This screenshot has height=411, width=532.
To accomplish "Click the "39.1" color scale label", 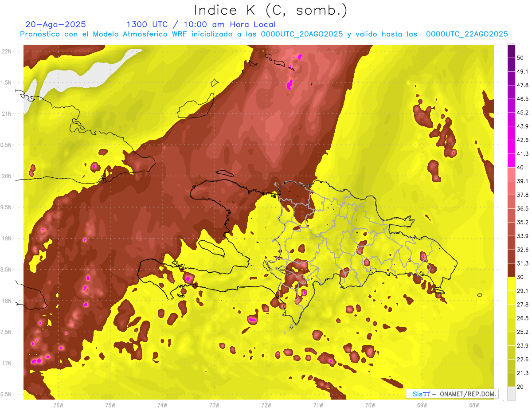I will coord(522,181).
